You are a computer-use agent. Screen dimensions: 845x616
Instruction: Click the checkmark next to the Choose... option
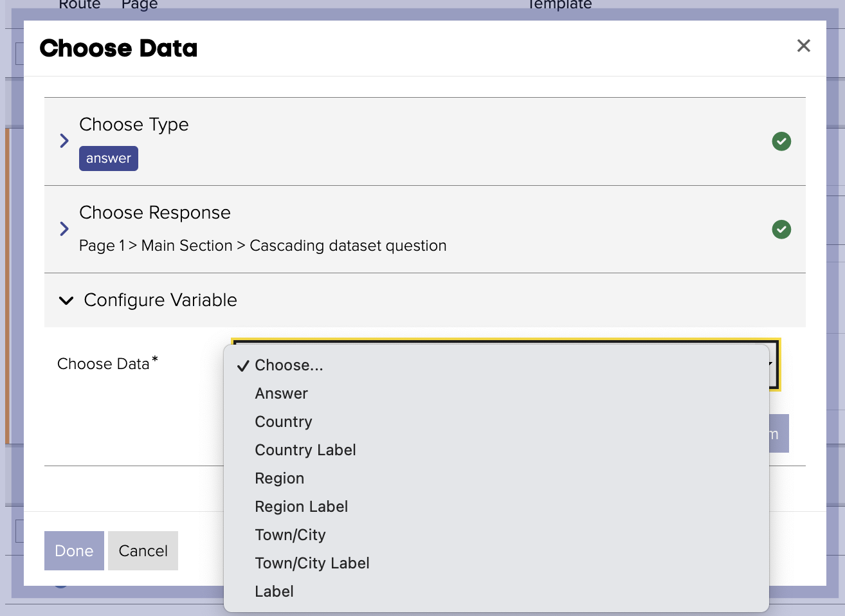[x=242, y=365]
